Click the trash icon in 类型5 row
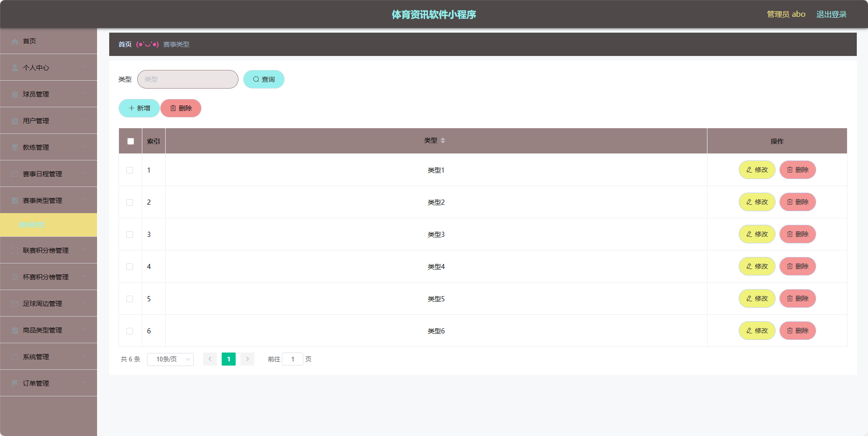Image resolution: width=868 pixels, height=436 pixels. (790, 298)
